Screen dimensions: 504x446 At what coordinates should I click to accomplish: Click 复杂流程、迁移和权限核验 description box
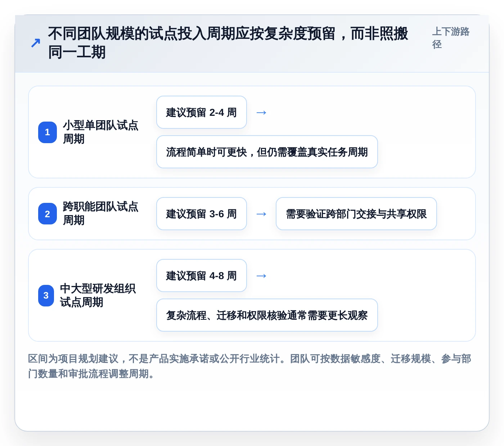[x=267, y=315]
